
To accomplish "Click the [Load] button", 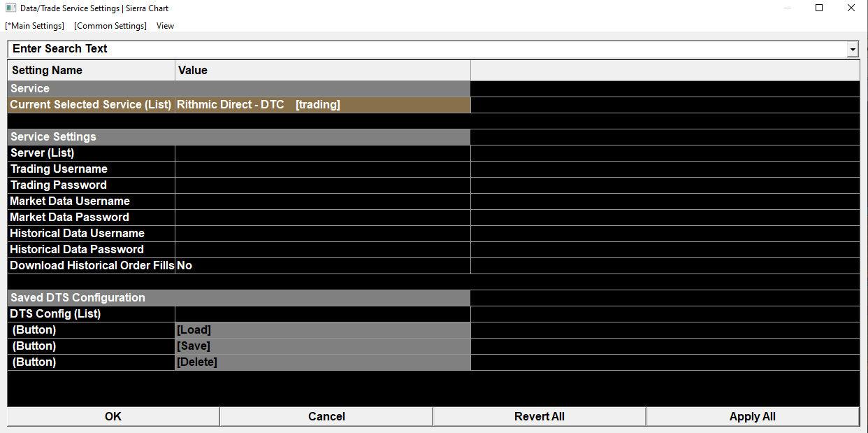I will pos(323,330).
